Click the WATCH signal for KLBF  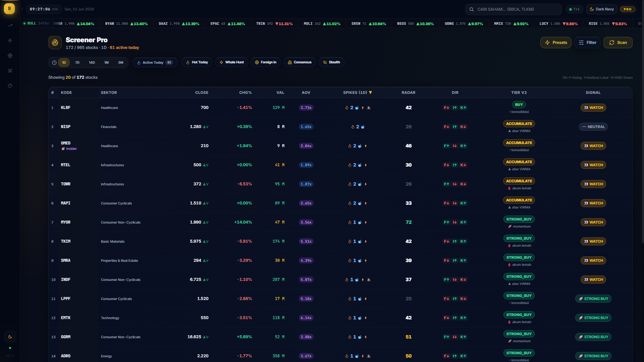[593, 108]
